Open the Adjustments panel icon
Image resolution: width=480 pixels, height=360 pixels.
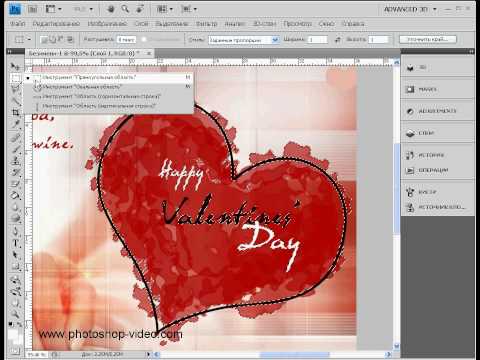tap(410, 111)
